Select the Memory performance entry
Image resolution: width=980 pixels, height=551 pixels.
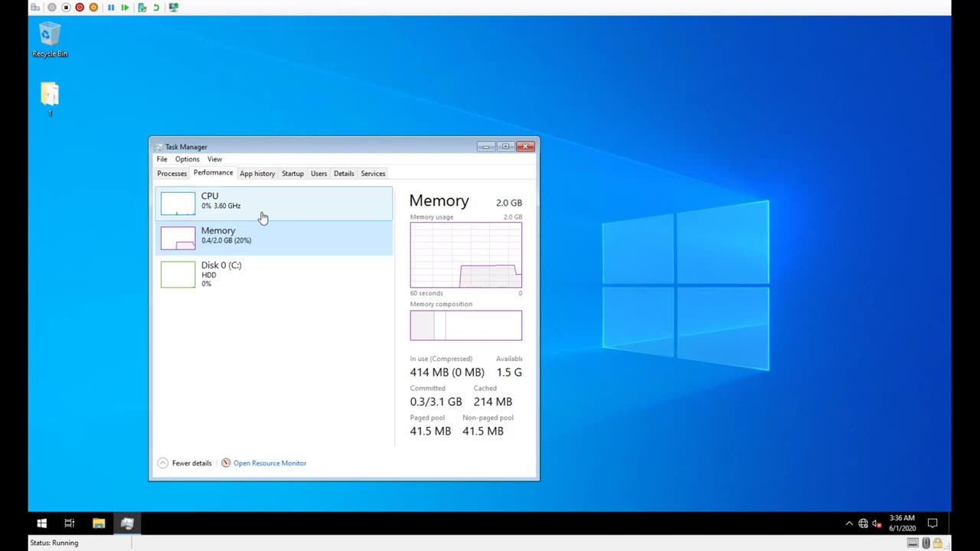tap(274, 237)
